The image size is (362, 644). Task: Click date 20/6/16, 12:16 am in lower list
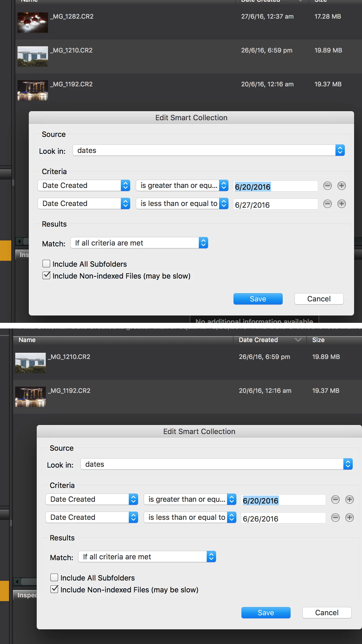[x=265, y=391]
